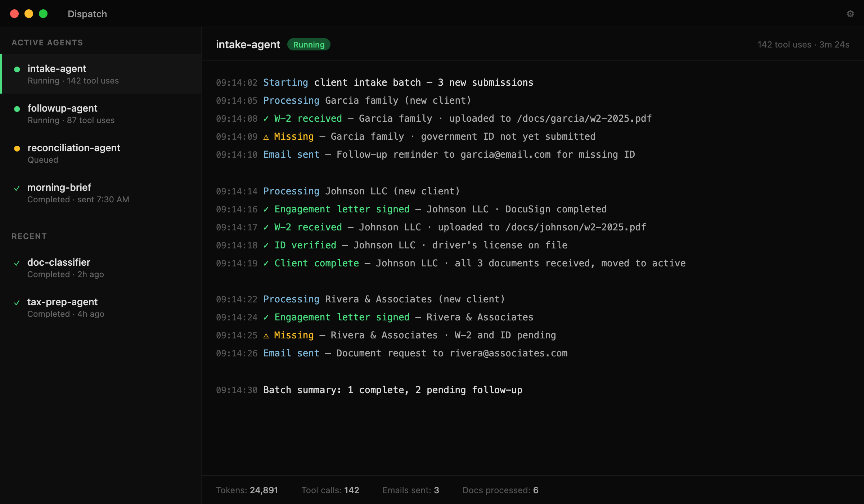Click the checkmark on the ID verified line

pyautogui.click(x=266, y=245)
